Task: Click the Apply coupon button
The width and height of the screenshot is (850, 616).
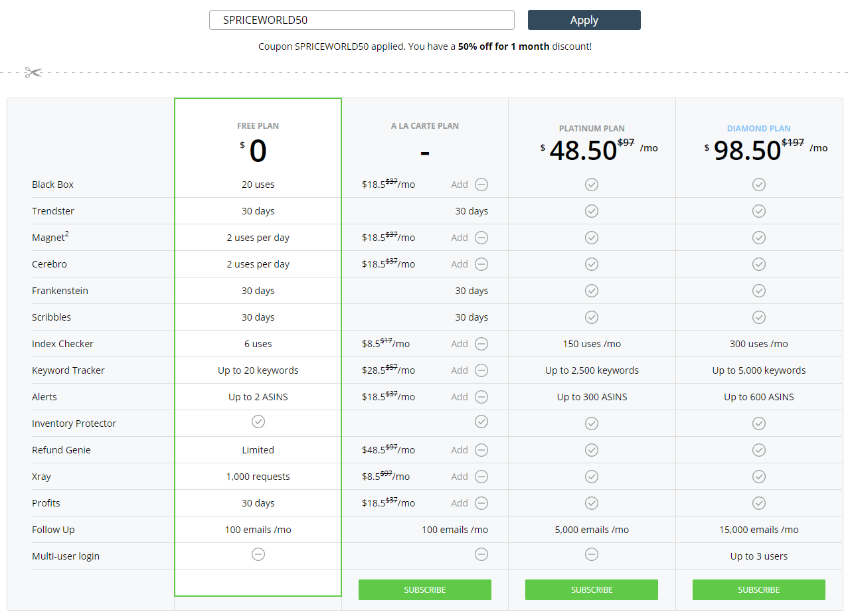Action: pos(584,20)
